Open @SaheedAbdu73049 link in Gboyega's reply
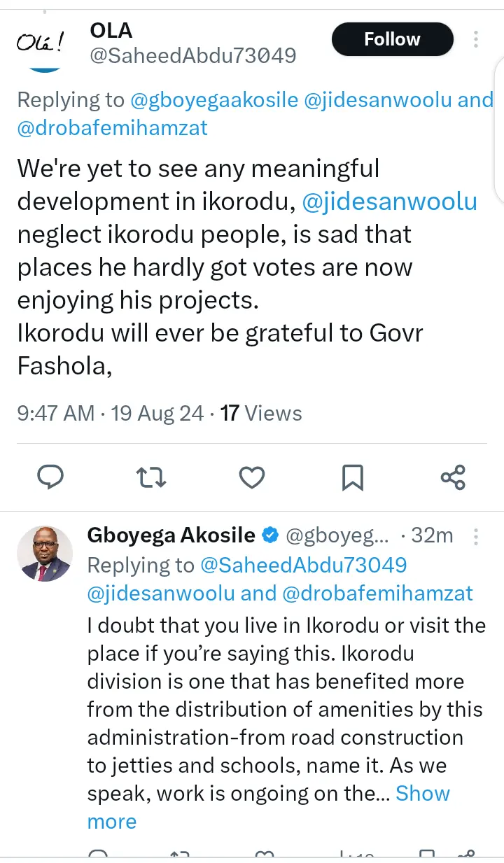 tap(303, 565)
